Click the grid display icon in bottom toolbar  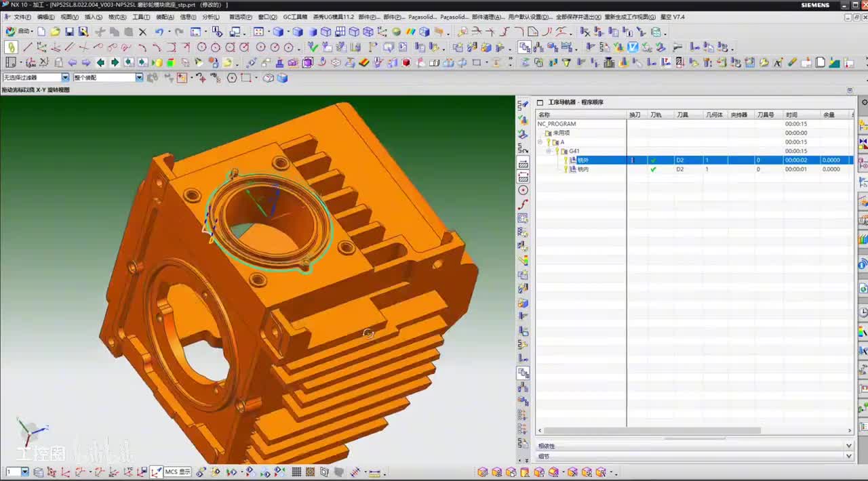296,472
